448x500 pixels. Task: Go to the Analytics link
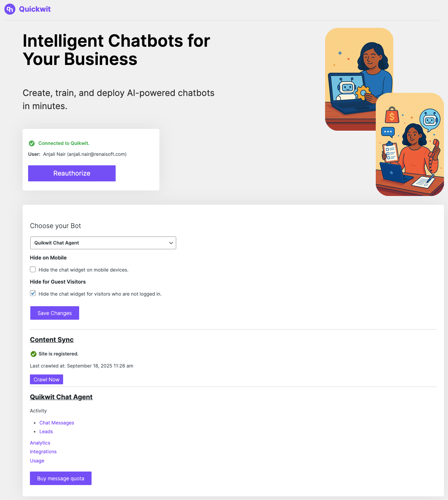point(40,443)
